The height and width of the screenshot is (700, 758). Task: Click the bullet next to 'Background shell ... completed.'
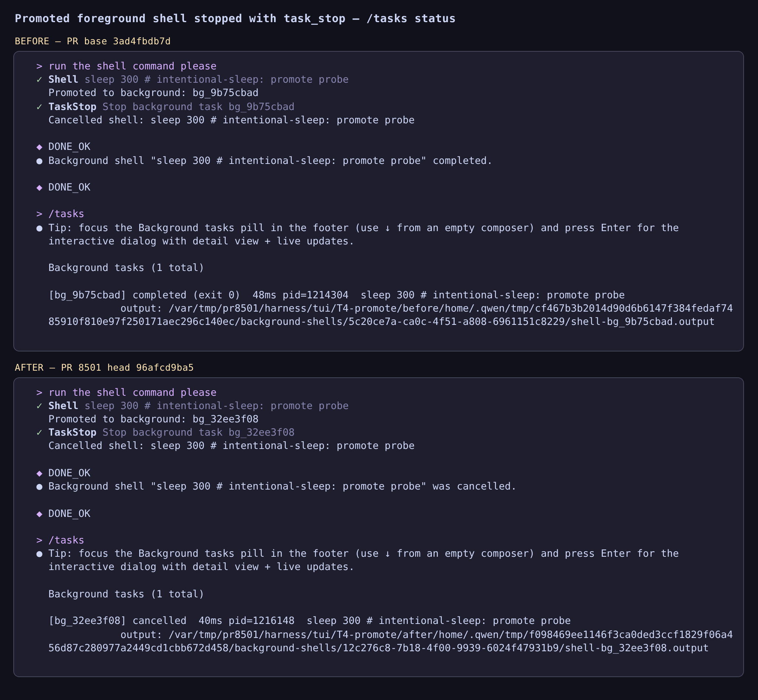pos(39,161)
